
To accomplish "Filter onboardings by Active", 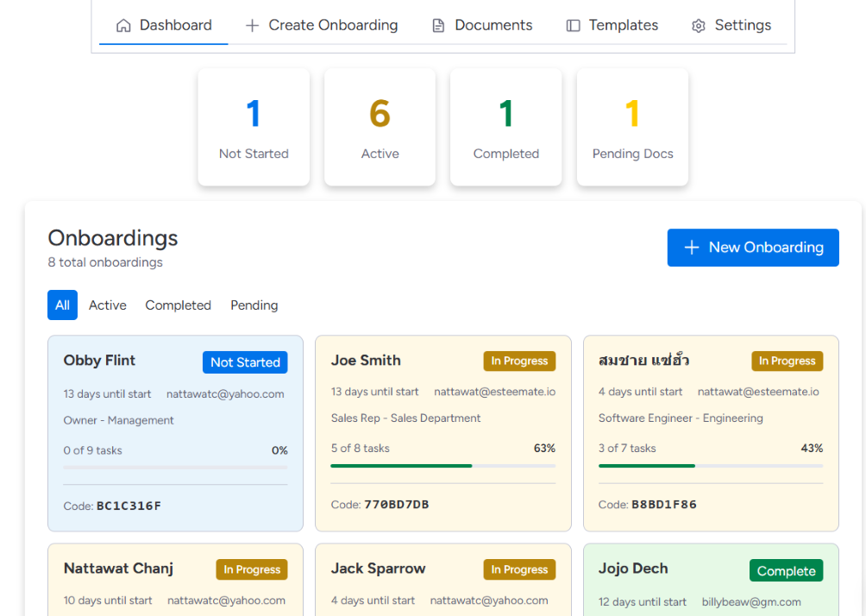I will 108,305.
